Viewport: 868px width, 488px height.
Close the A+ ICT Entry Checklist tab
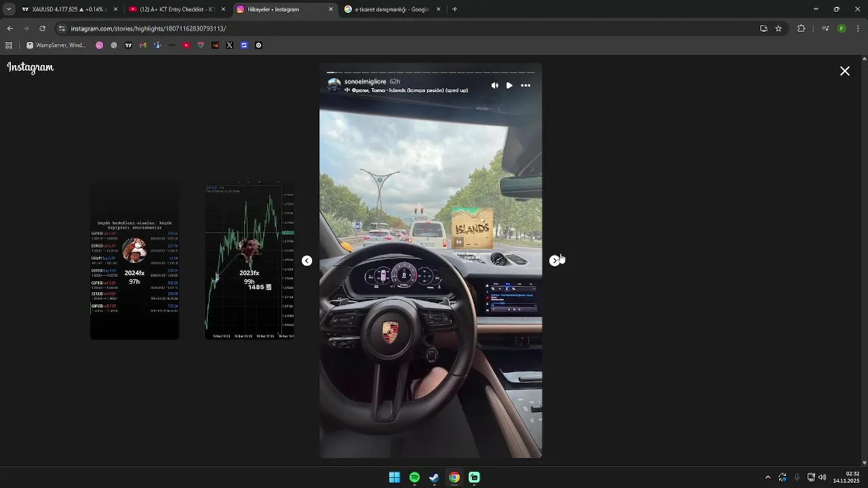pyautogui.click(x=223, y=9)
